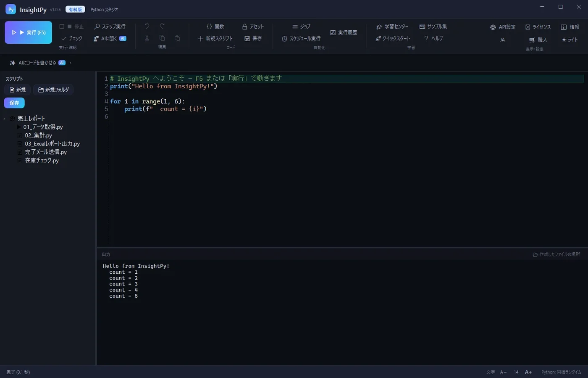Click output line 'count = 3'
The image size is (588, 378).
click(x=123, y=284)
